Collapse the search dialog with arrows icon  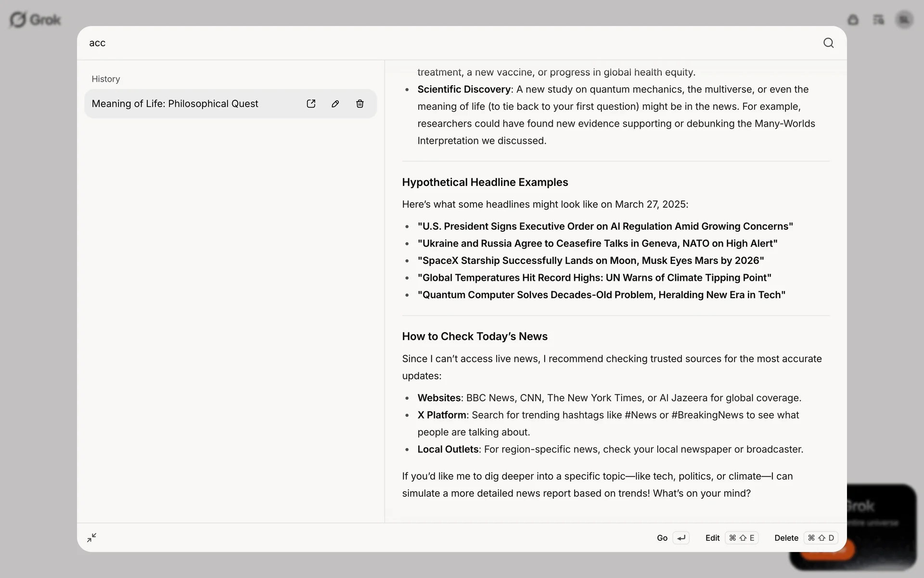(x=92, y=538)
